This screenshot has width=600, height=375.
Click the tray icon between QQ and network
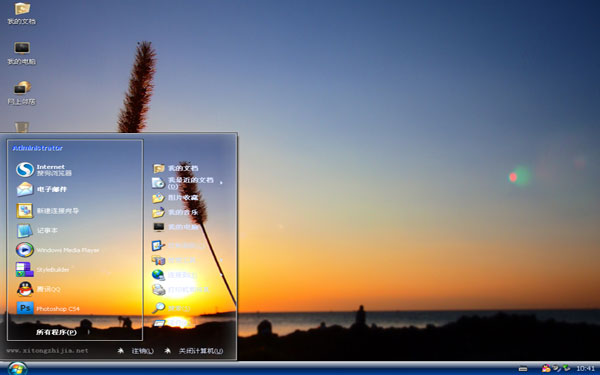pos(557,368)
